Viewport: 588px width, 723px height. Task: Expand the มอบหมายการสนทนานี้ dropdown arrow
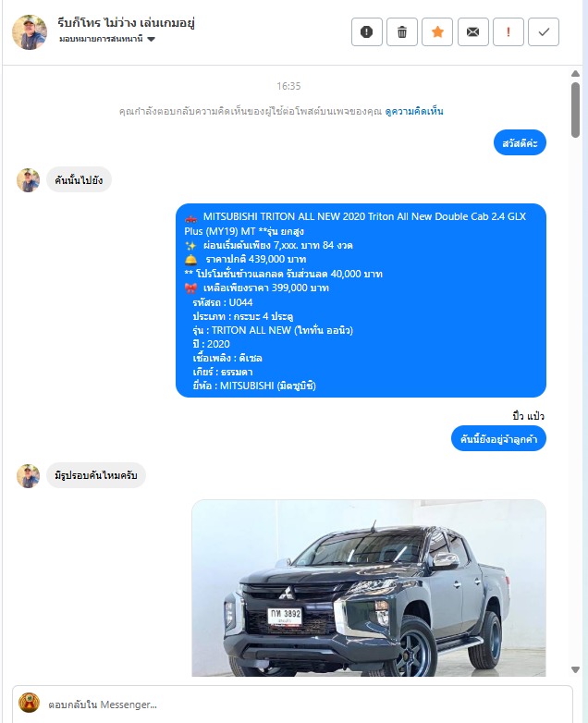click(x=151, y=39)
